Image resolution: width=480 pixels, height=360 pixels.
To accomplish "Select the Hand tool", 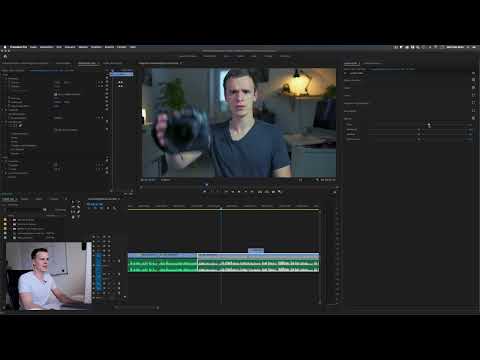I will [x=73, y=217].
